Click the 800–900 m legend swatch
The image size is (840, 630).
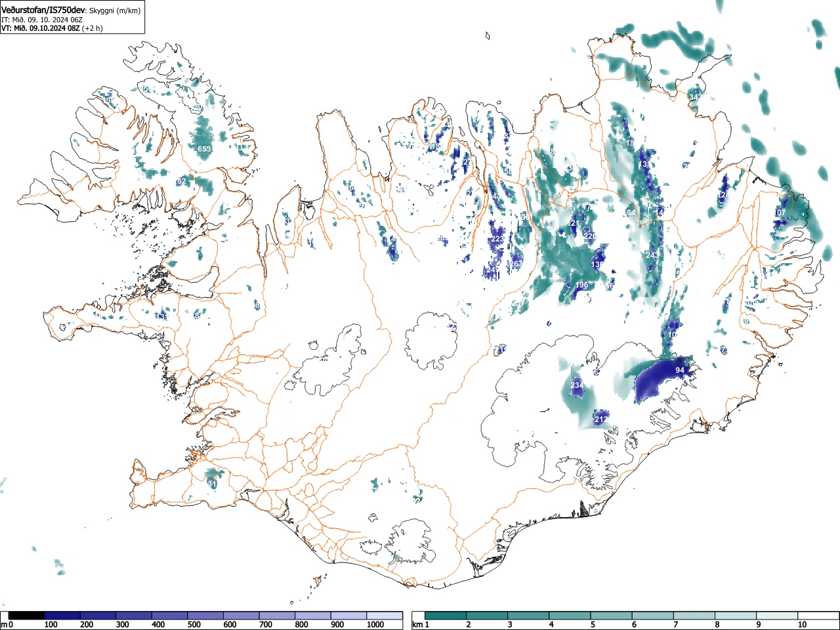pos(313,616)
